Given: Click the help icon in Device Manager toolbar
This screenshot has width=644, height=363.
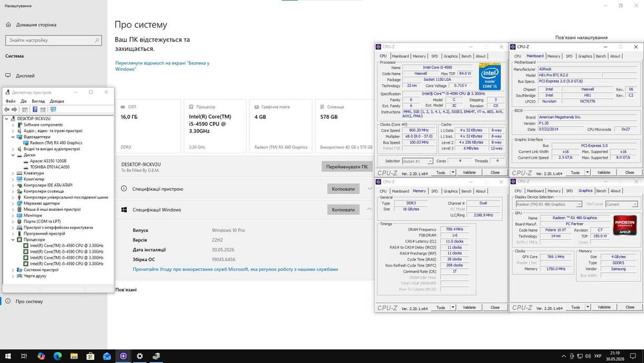Looking at the screenshot, I should [x=35, y=110].
